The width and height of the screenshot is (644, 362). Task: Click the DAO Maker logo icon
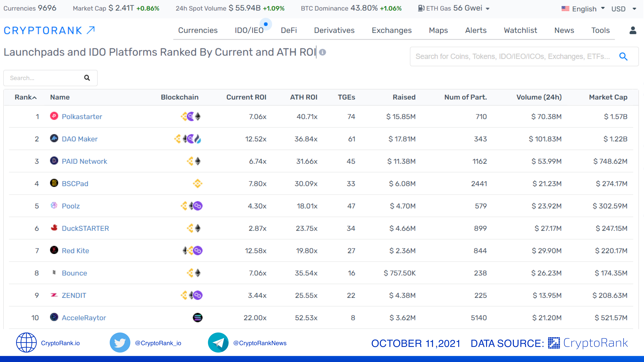click(54, 138)
